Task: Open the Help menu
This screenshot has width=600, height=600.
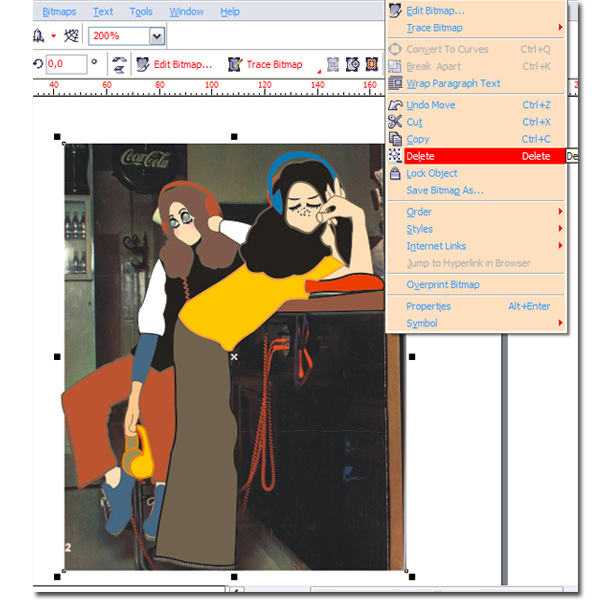Action: point(230,12)
